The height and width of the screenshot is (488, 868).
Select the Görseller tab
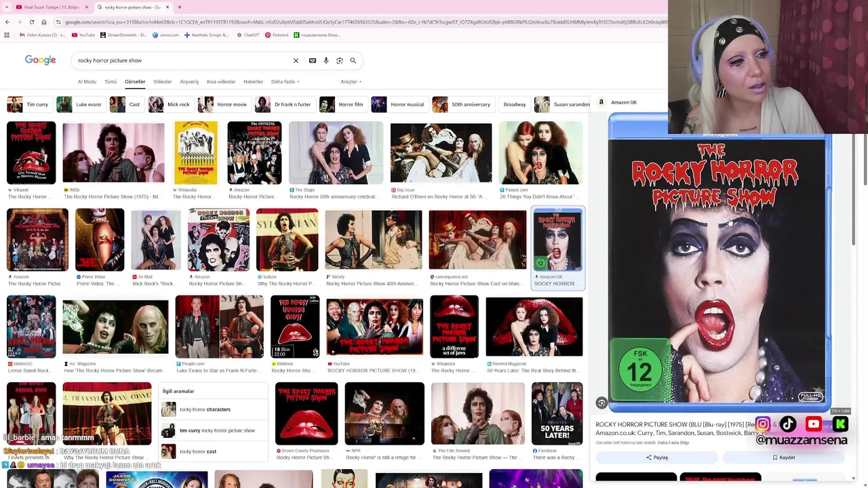(135, 82)
